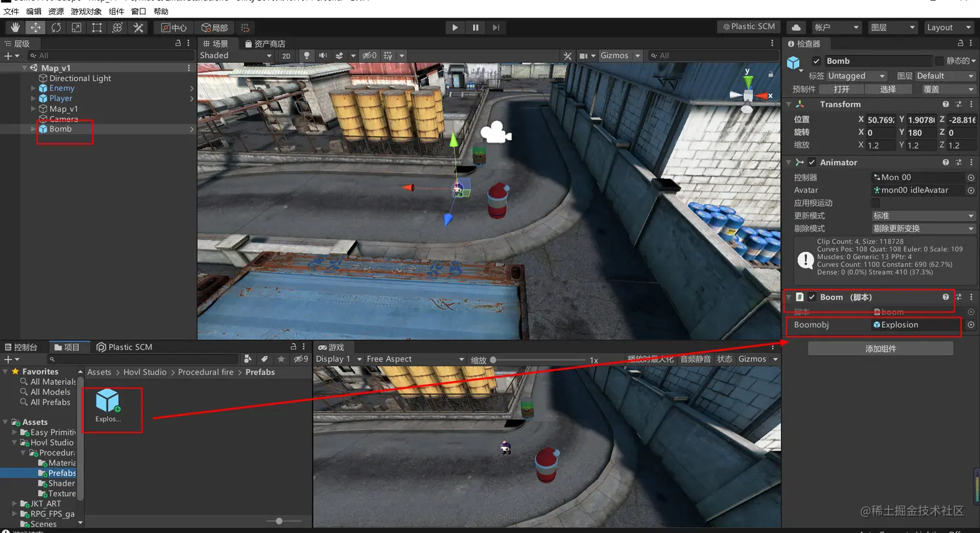Image resolution: width=980 pixels, height=533 pixels.
Task: Adjust the game view 缩放 scale slider
Action: coord(539,359)
